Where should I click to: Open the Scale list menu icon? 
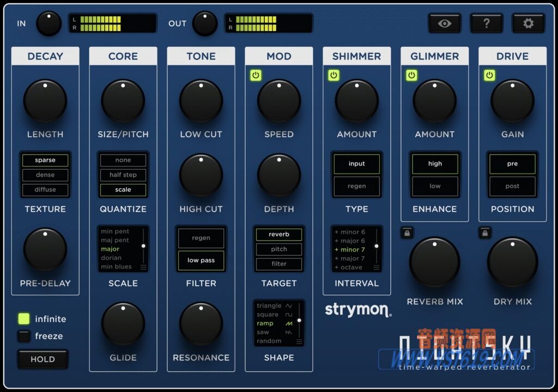click(x=143, y=267)
